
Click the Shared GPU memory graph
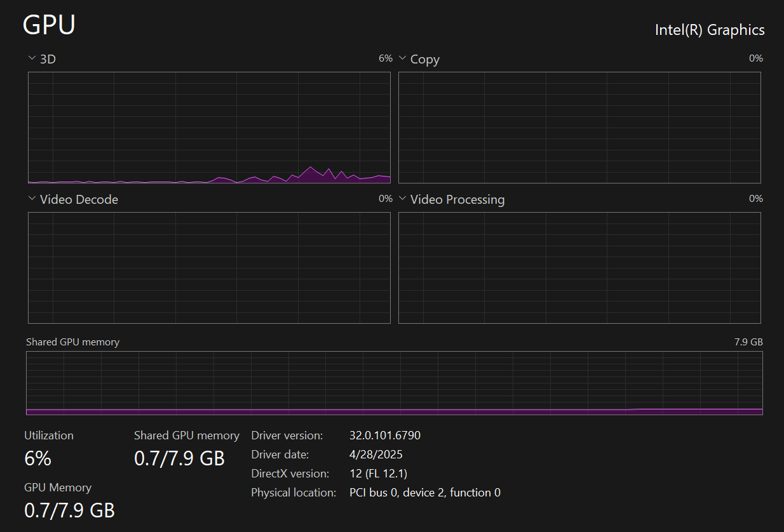coord(394,383)
